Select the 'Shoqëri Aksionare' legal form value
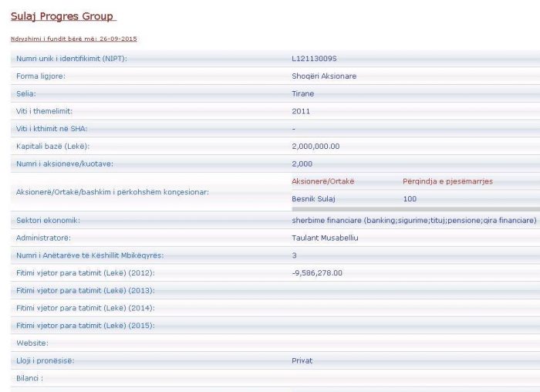The width and height of the screenshot is (540, 392). point(324,76)
